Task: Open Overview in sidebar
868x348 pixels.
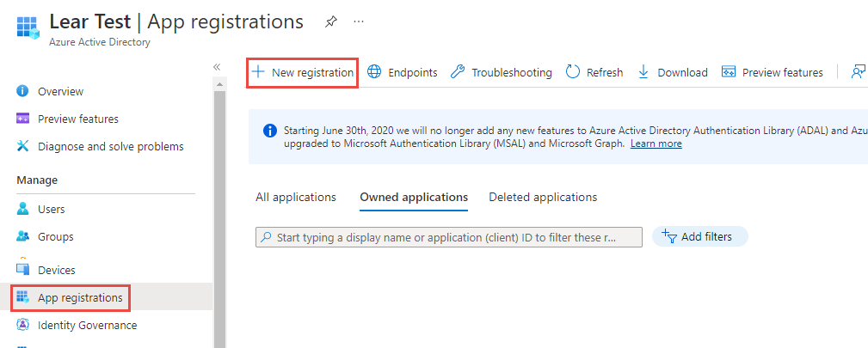Action: pos(60,91)
